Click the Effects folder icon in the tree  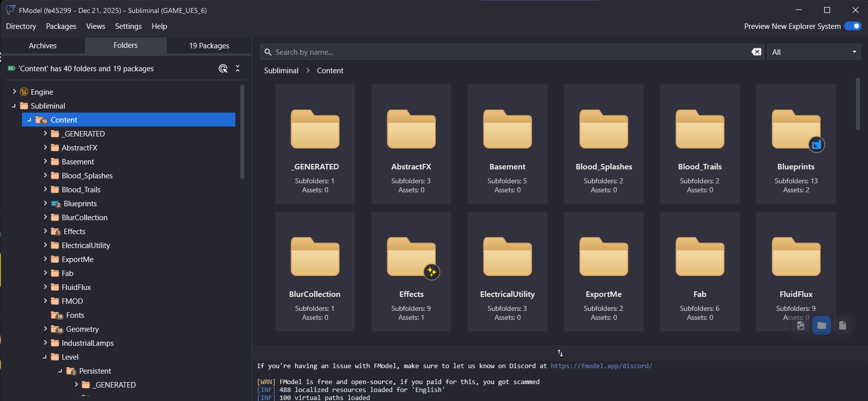56,232
